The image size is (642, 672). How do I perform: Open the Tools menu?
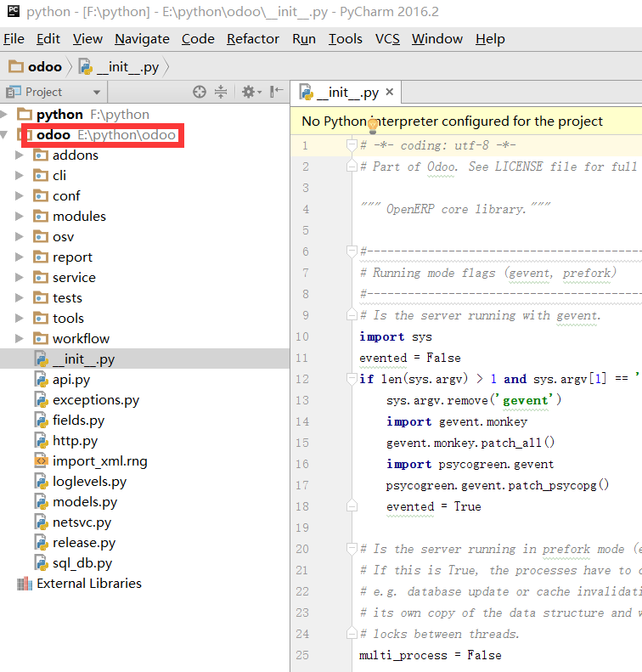[345, 39]
